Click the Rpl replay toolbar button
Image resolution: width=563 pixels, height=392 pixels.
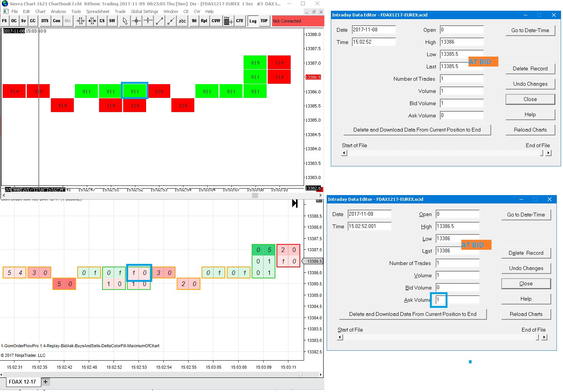204,21
